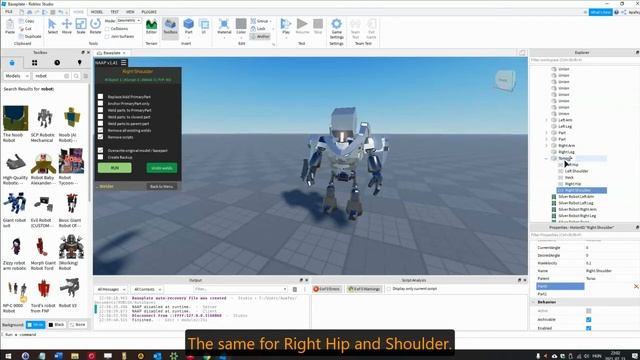Viewport: 640px width, 360px height.
Task: Toggle the Archivable property checkbox
Action: [x=589, y=320]
